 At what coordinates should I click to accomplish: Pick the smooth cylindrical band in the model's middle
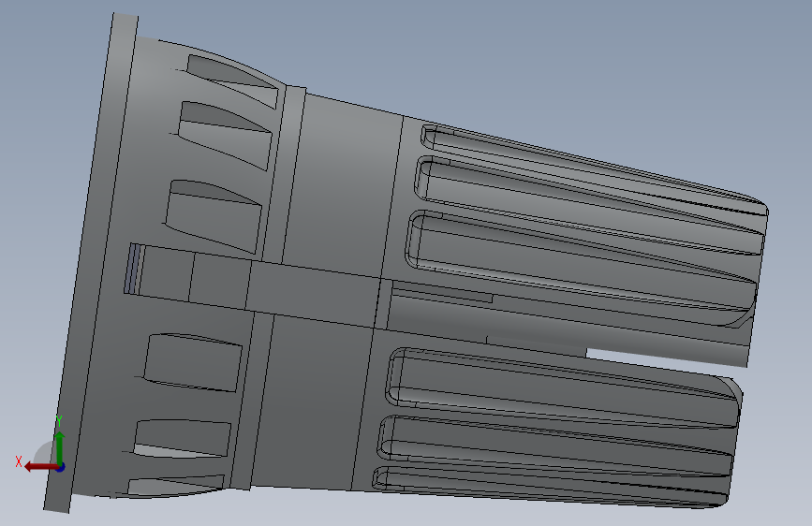[x=332, y=207]
